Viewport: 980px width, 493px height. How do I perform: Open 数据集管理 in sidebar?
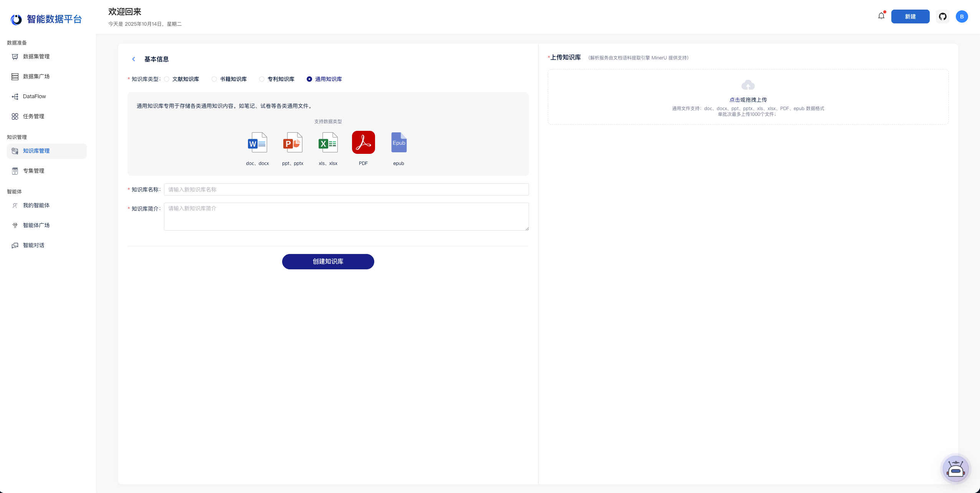coord(36,56)
